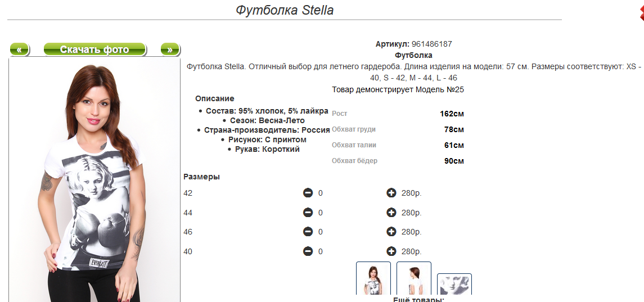Open the print close-up thumbnail
The image size is (644, 302).
pyautogui.click(x=454, y=285)
